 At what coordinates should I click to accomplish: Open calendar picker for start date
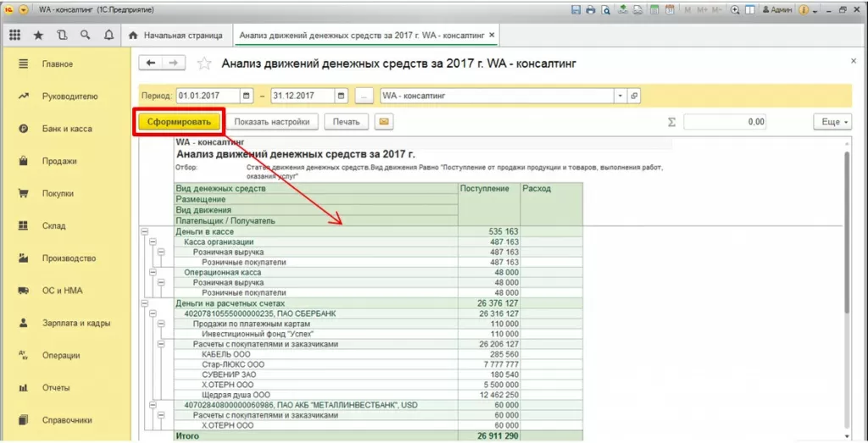(x=247, y=96)
